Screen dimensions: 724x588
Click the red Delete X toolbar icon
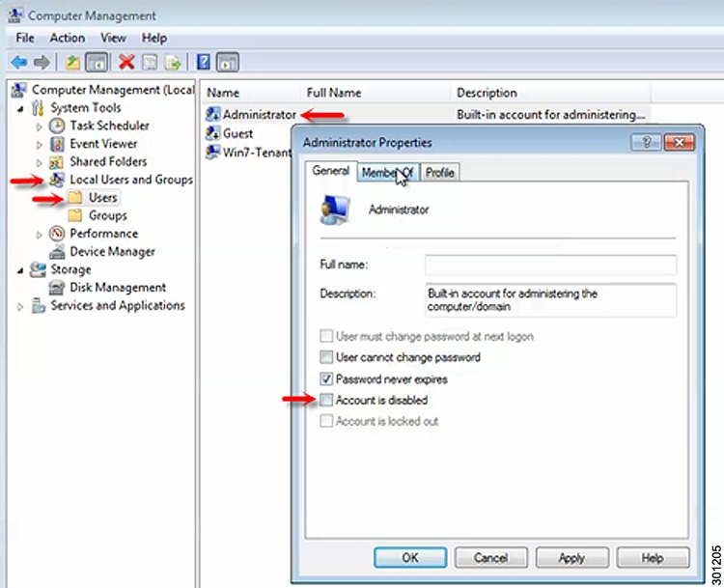point(126,62)
